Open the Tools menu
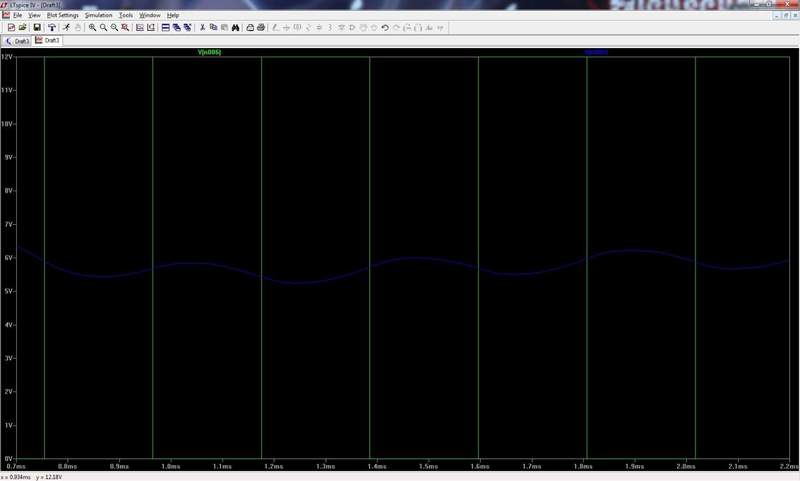800x481 pixels. 126,15
